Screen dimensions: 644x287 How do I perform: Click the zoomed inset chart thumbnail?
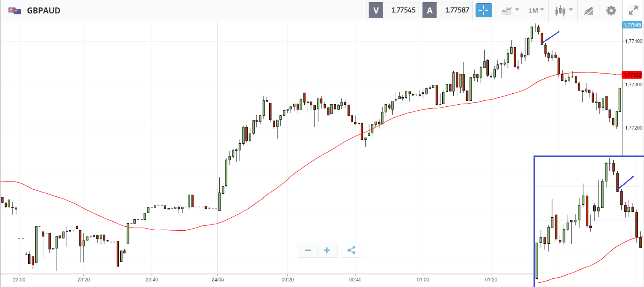tap(589, 221)
